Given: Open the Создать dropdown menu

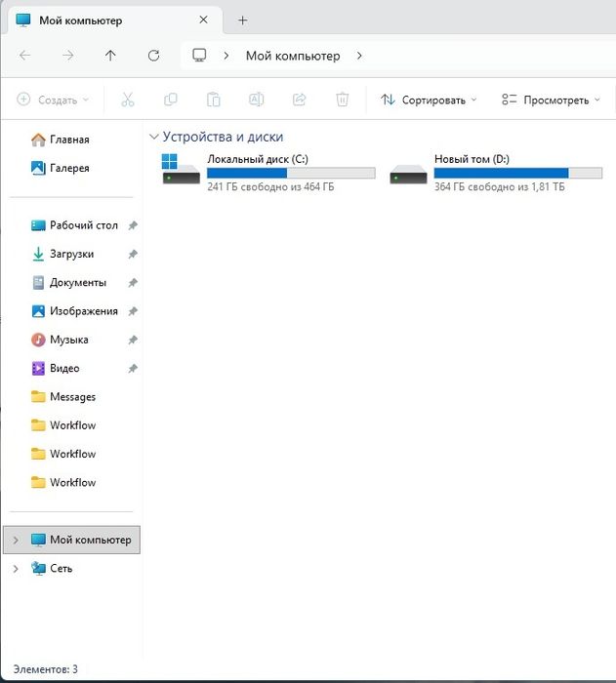Looking at the screenshot, I should pos(53,100).
